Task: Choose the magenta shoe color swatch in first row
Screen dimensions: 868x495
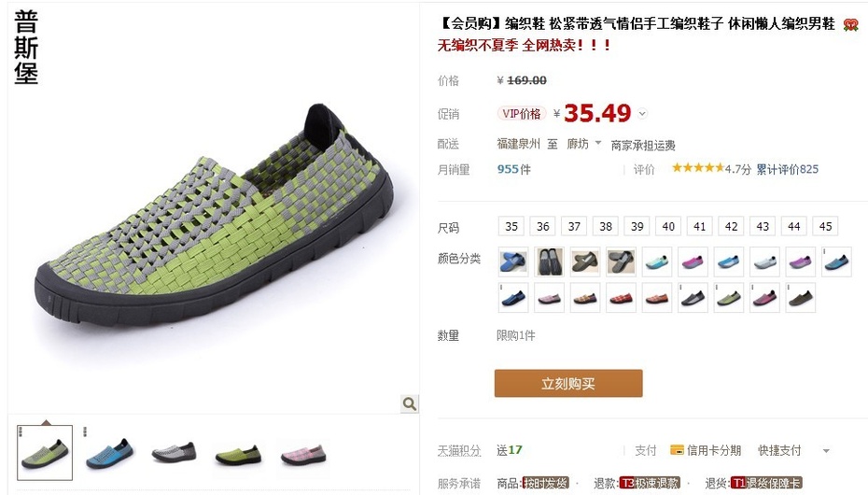Action: [x=693, y=262]
